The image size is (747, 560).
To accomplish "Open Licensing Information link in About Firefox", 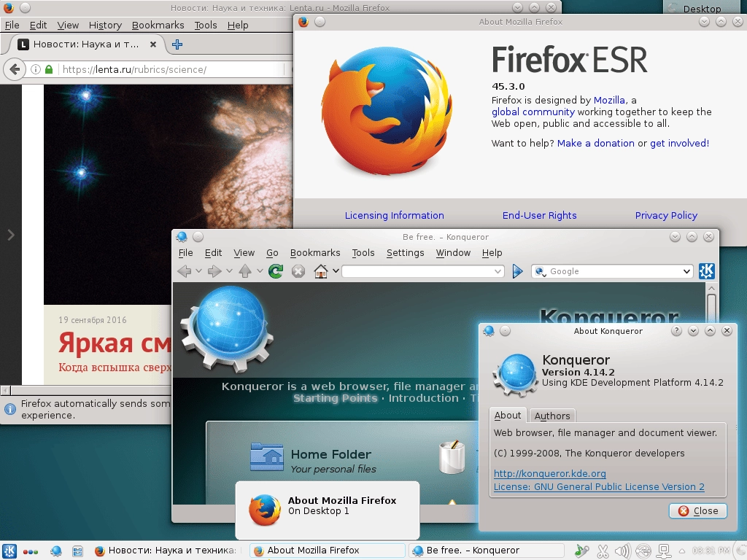I will point(395,216).
